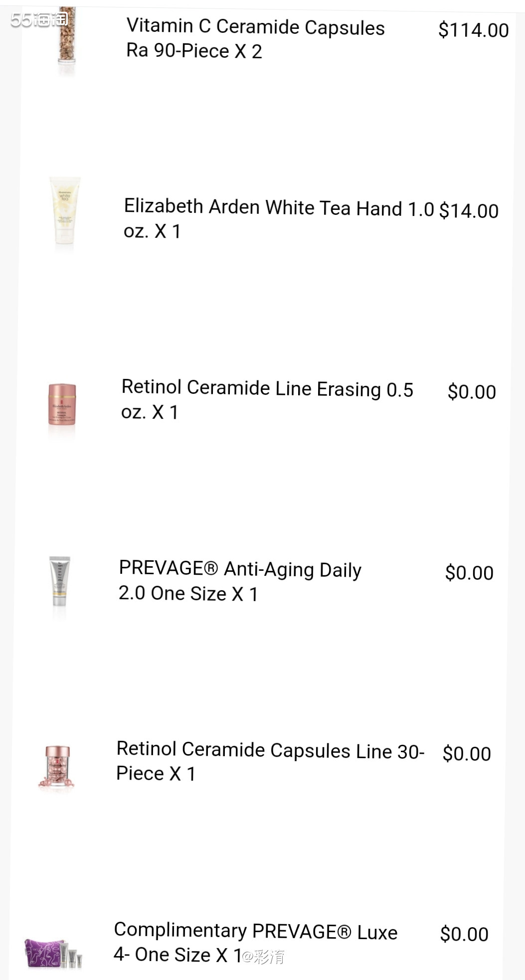Tap the $14.00 White Tea price
Viewport: 525px width, 980px height.
pos(469,211)
